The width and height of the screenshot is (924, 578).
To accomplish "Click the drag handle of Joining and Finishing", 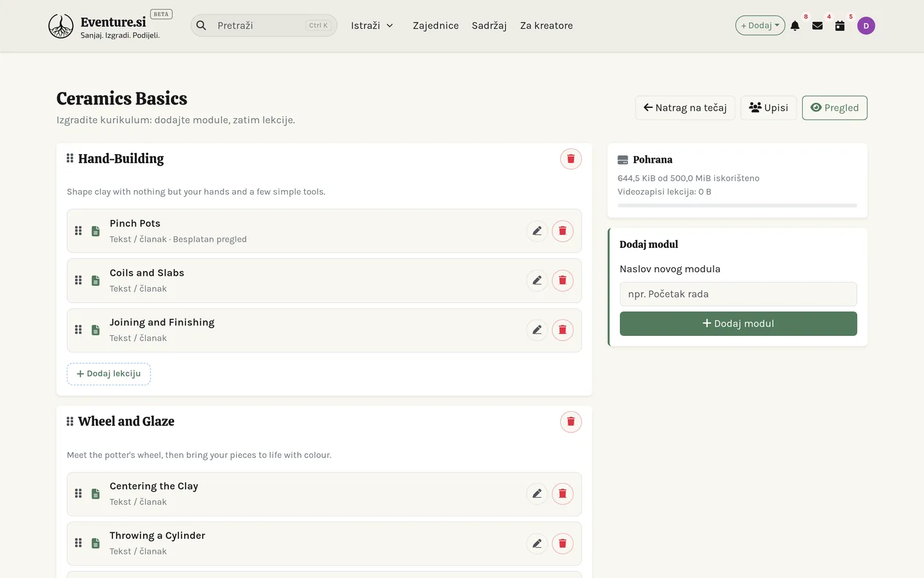I will (78, 329).
